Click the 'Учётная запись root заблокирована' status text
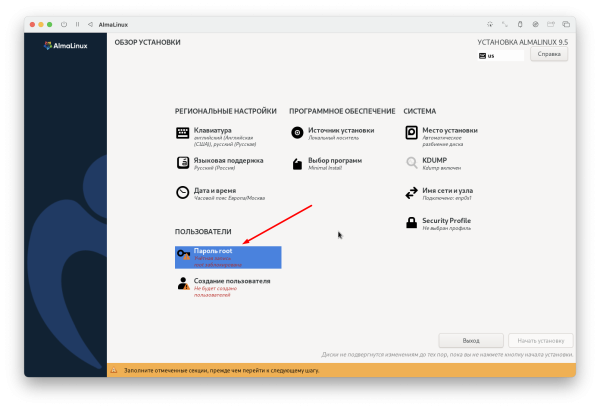Viewport: 600px width, 409px height. 217,261
